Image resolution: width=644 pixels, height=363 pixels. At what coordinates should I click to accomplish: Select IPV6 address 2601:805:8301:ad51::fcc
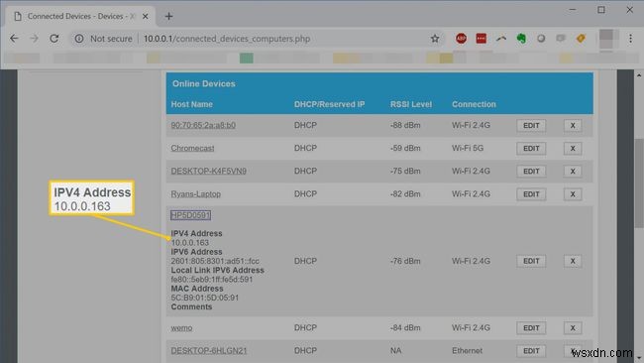[x=215, y=261]
